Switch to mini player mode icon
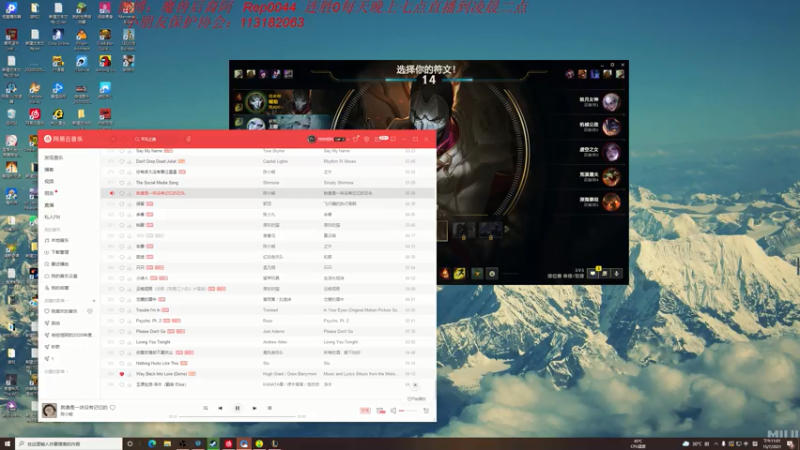 tap(393, 139)
